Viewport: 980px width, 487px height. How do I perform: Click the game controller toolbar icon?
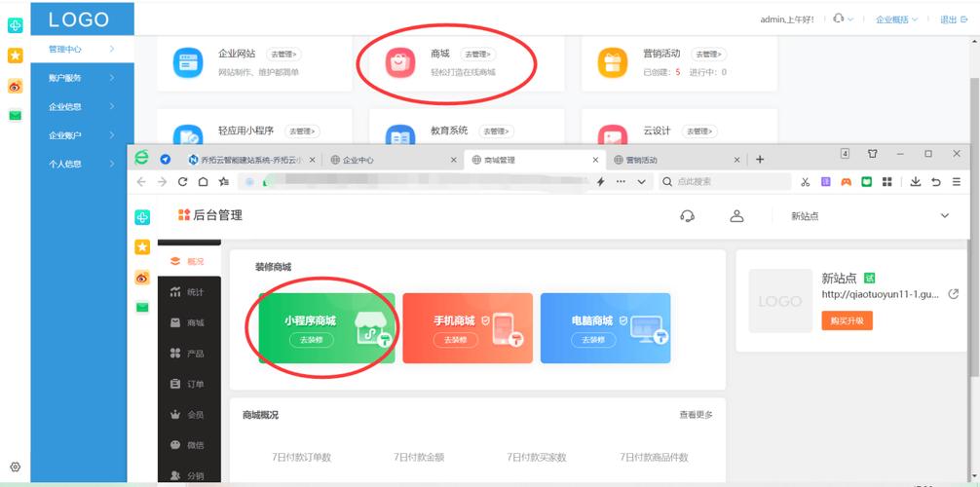pos(846,182)
